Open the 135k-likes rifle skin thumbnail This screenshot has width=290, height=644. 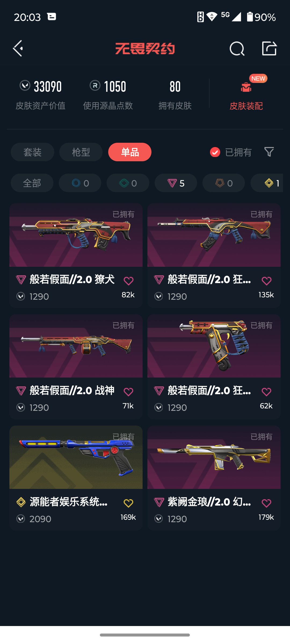[x=214, y=235]
